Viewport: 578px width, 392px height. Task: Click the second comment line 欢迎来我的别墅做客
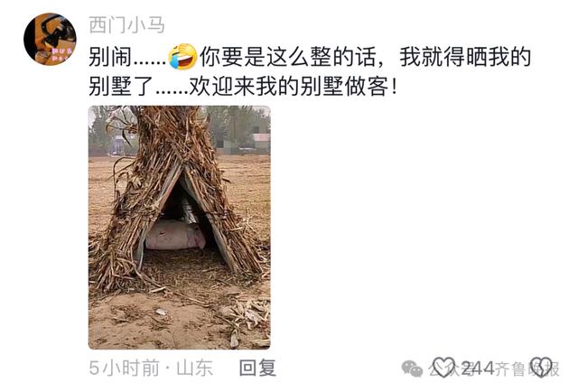tap(294, 87)
